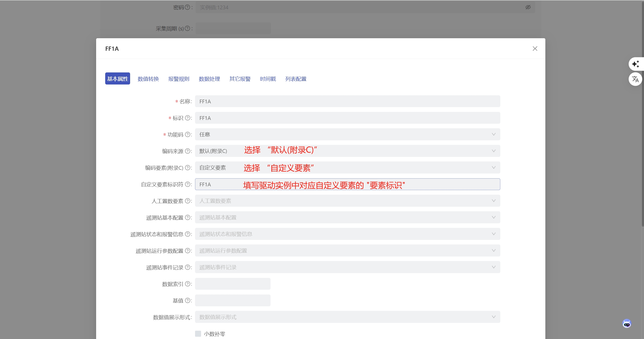Open the 编码来源 dropdown
Image resolution: width=644 pixels, height=339 pixels.
[347, 151]
